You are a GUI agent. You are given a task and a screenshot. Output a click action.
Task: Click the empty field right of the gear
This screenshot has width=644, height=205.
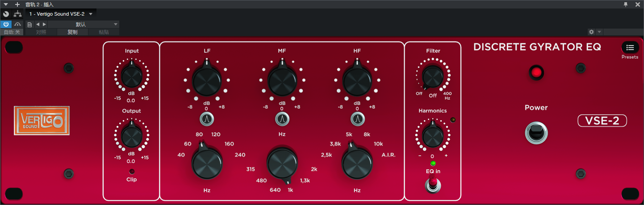(x=623, y=32)
